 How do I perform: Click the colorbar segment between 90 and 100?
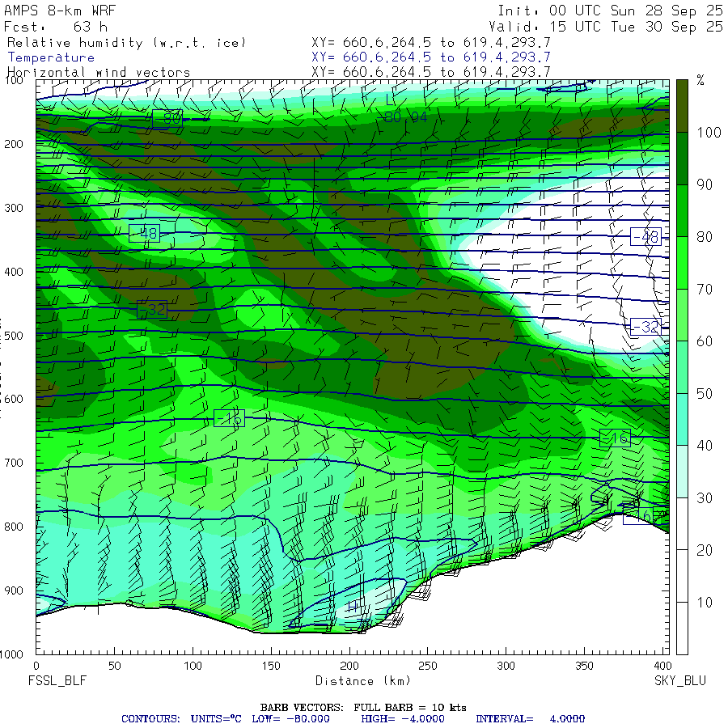click(682, 159)
